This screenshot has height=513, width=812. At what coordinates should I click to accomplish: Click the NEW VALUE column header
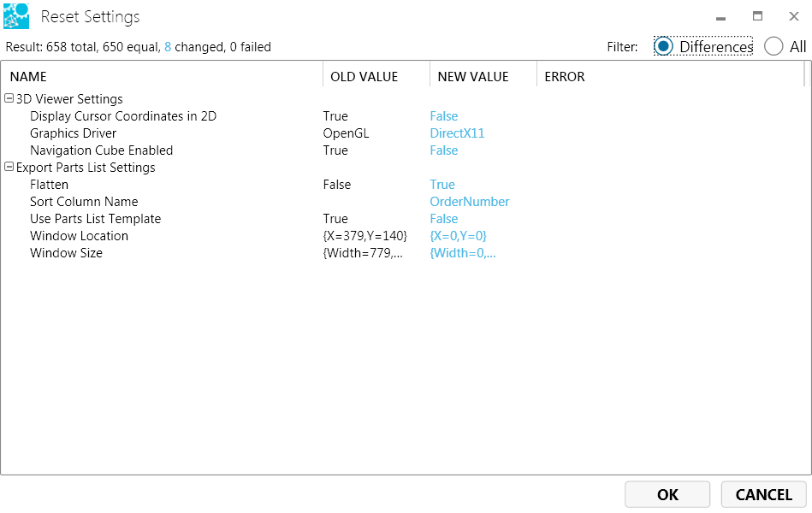click(472, 76)
